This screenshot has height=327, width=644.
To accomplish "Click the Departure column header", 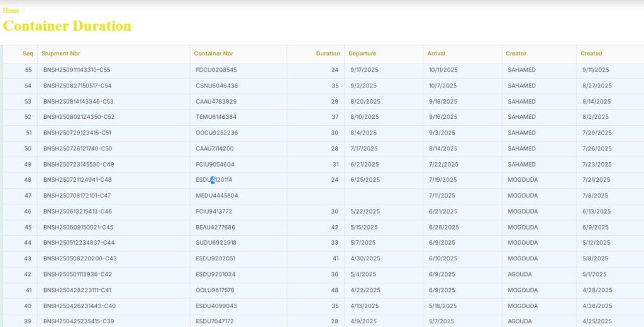I will [362, 53].
